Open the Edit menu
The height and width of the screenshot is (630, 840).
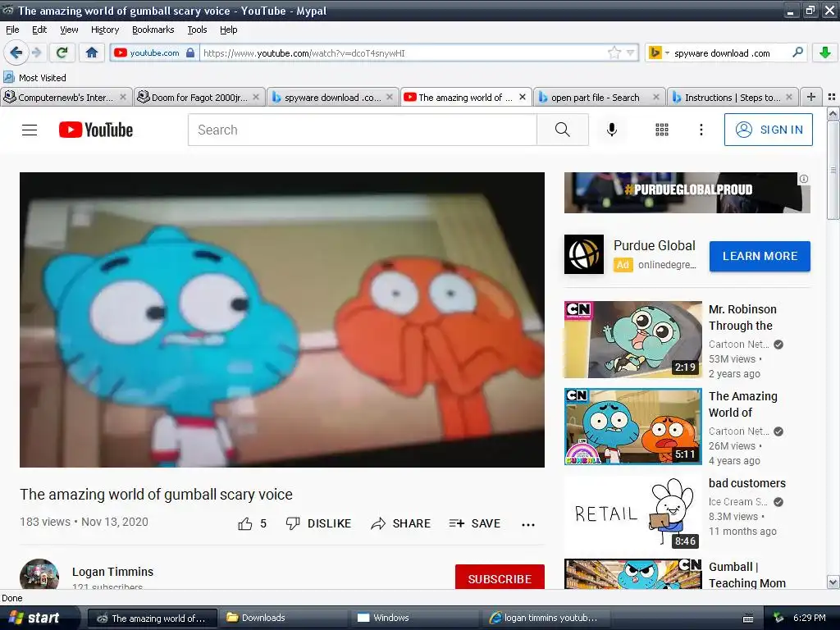click(39, 30)
